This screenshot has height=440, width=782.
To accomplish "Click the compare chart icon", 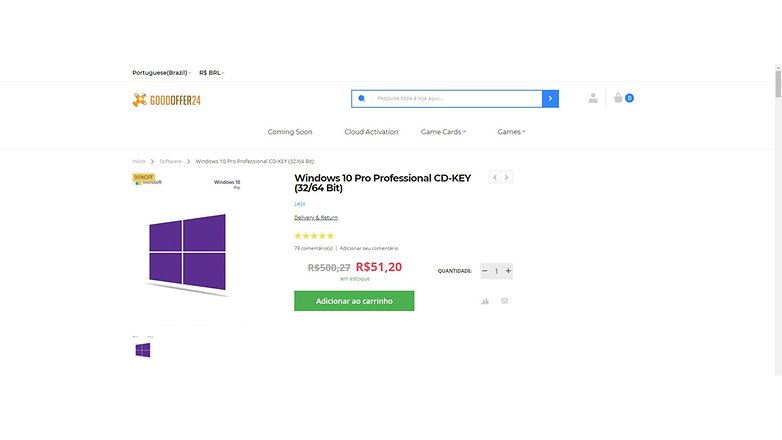I will click(x=485, y=301).
